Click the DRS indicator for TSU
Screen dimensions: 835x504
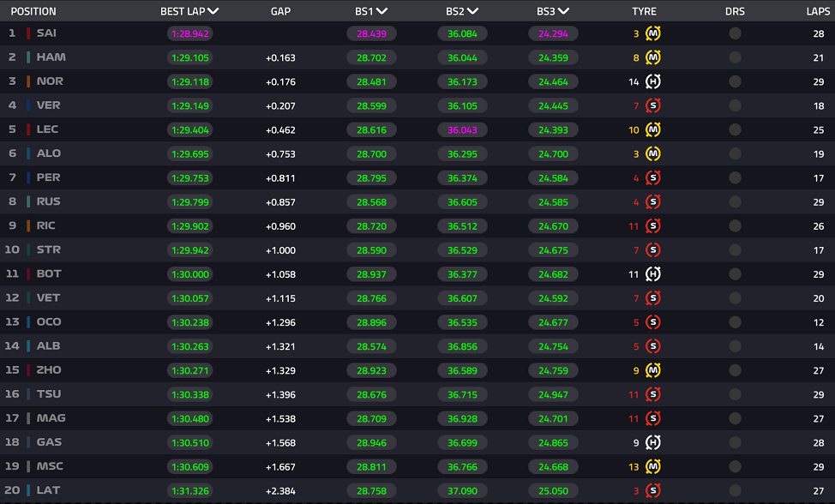[x=735, y=394]
